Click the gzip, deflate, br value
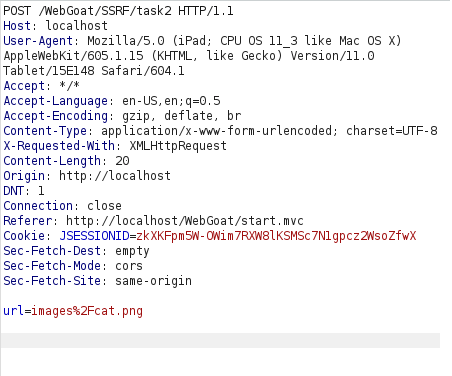The width and height of the screenshot is (452, 376). 181,116
